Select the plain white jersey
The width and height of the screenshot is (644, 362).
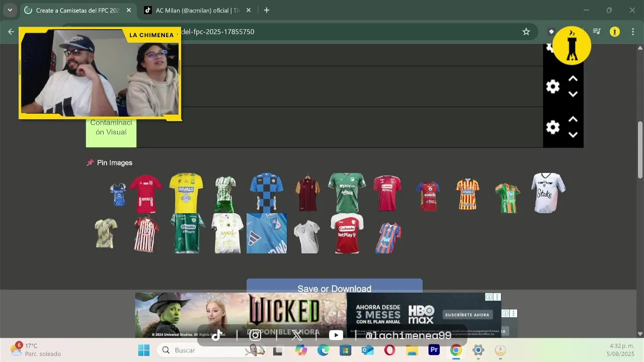click(x=307, y=236)
